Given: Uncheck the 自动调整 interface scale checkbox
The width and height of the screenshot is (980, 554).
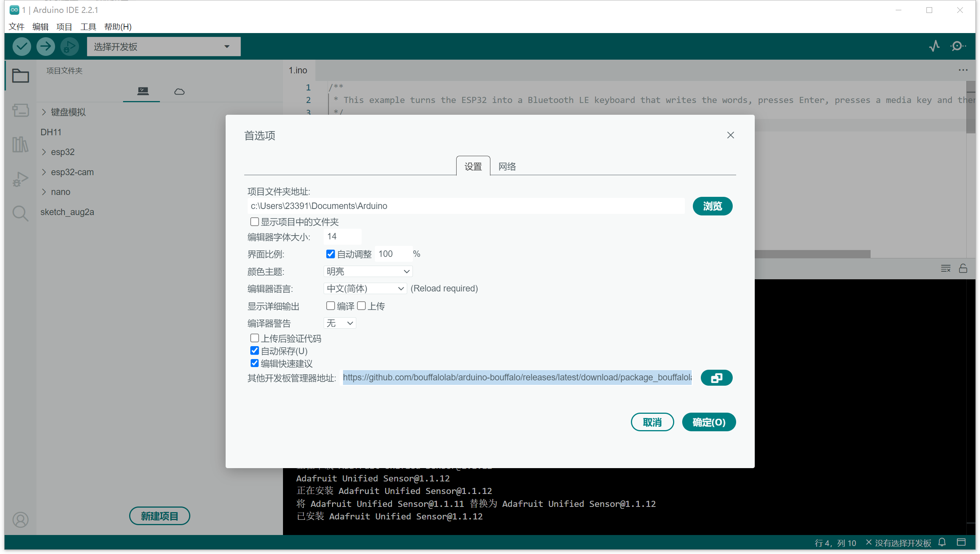Looking at the screenshot, I should [x=330, y=254].
